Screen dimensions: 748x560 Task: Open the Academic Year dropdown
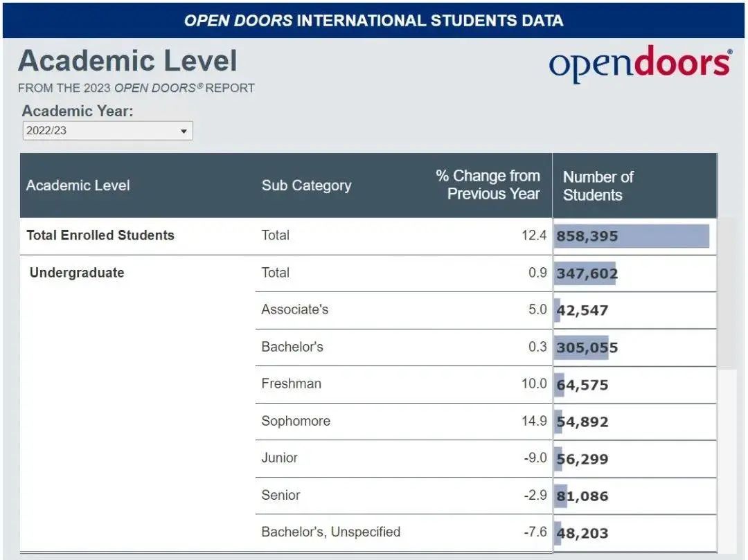pyautogui.click(x=108, y=131)
